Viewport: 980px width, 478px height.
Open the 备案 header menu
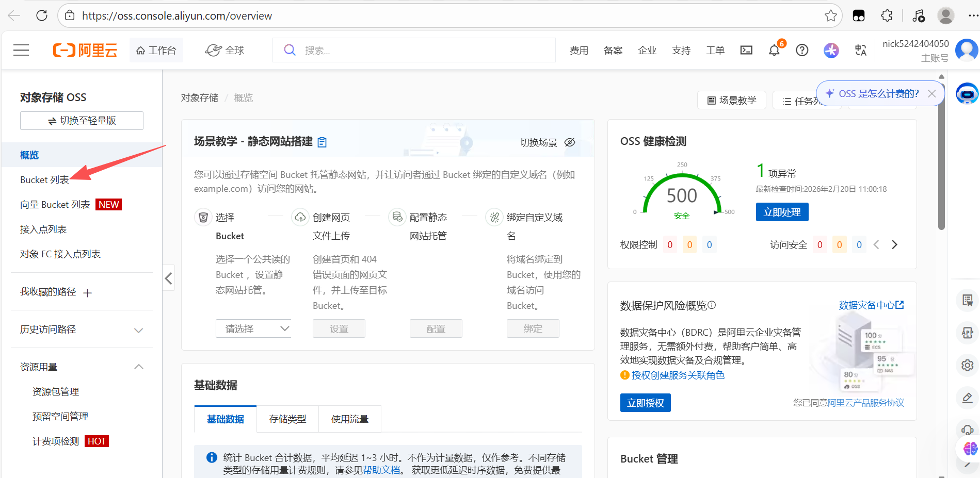[613, 50]
